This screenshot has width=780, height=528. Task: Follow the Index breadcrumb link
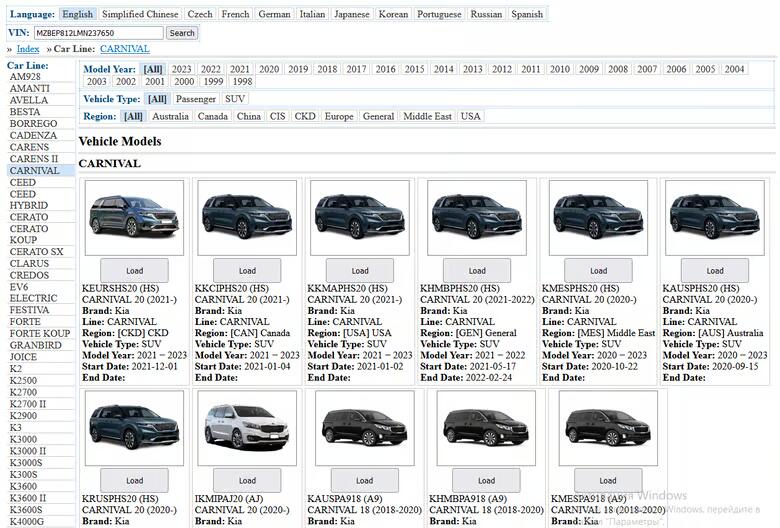click(28, 49)
